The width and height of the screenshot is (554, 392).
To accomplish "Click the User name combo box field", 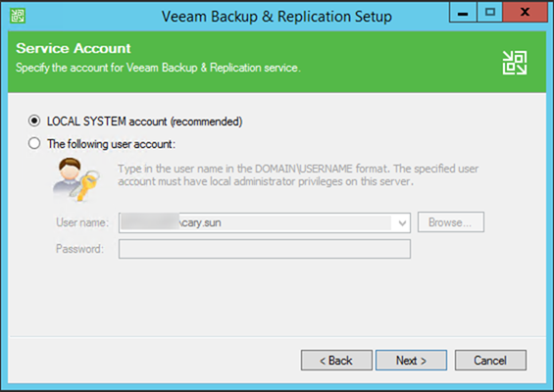I will pos(265,222).
